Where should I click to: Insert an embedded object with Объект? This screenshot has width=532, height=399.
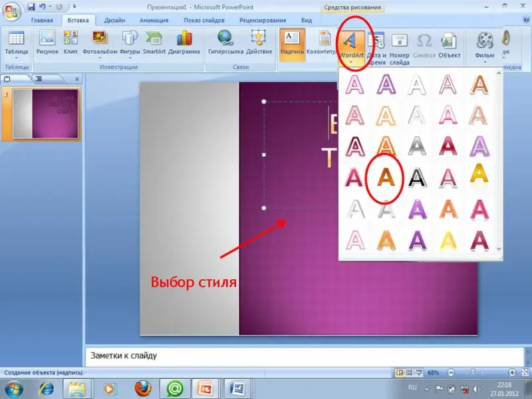(x=450, y=44)
